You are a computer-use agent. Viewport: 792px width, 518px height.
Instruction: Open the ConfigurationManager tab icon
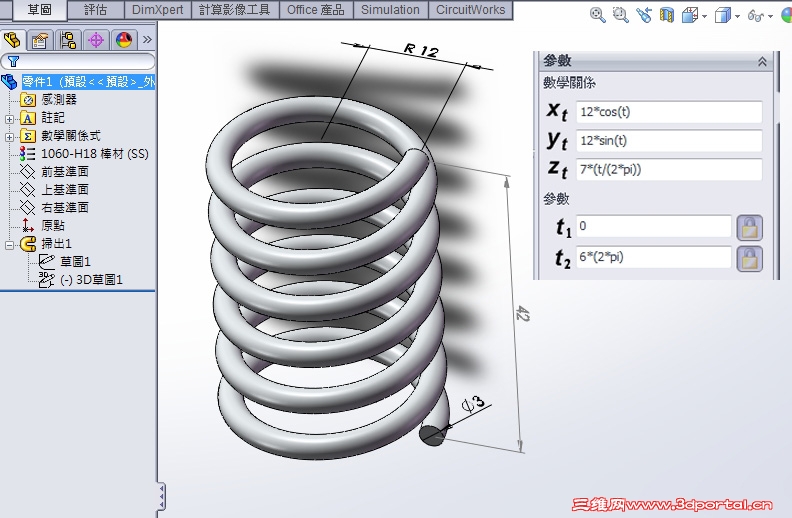click(67, 40)
